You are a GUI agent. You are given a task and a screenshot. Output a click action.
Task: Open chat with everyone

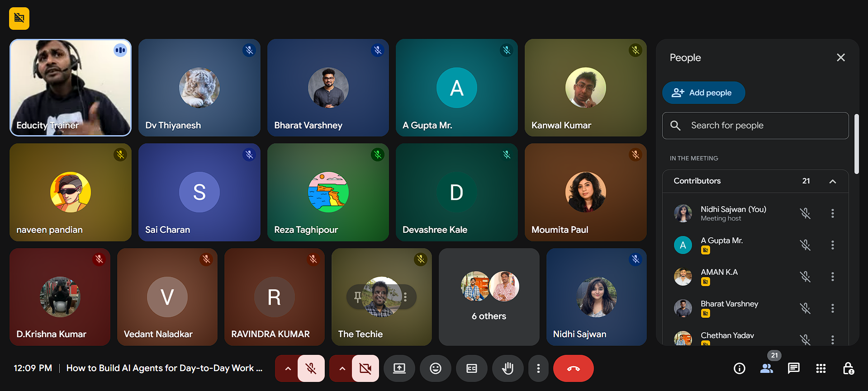pyautogui.click(x=794, y=368)
